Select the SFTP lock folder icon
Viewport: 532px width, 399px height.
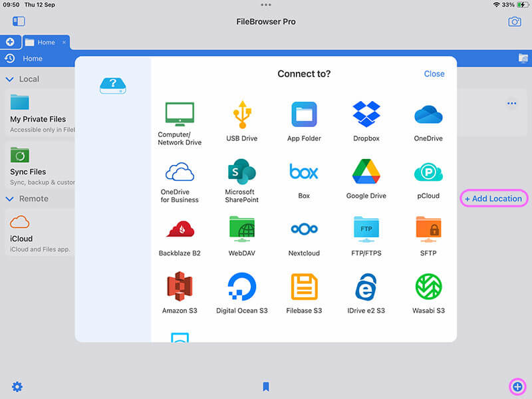(x=428, y=229)
